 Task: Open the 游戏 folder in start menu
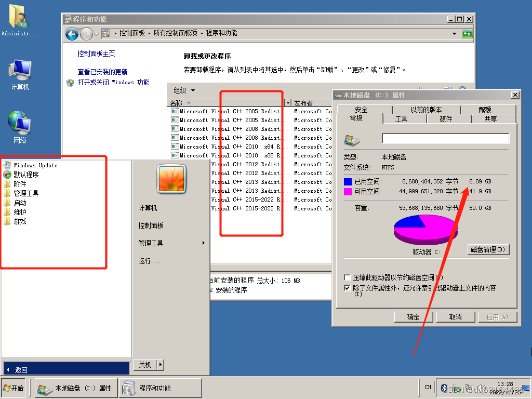pyautogui.click(x=15, y=221)
